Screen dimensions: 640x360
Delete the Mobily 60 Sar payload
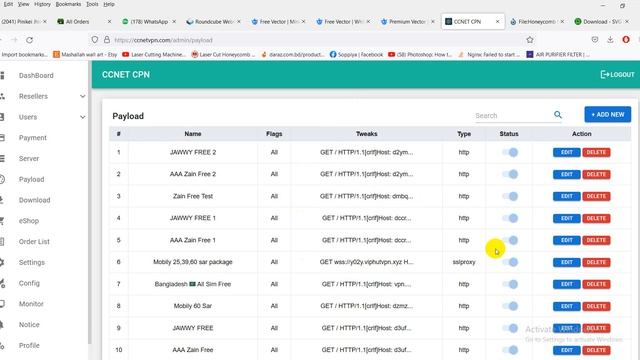(596, 306)
